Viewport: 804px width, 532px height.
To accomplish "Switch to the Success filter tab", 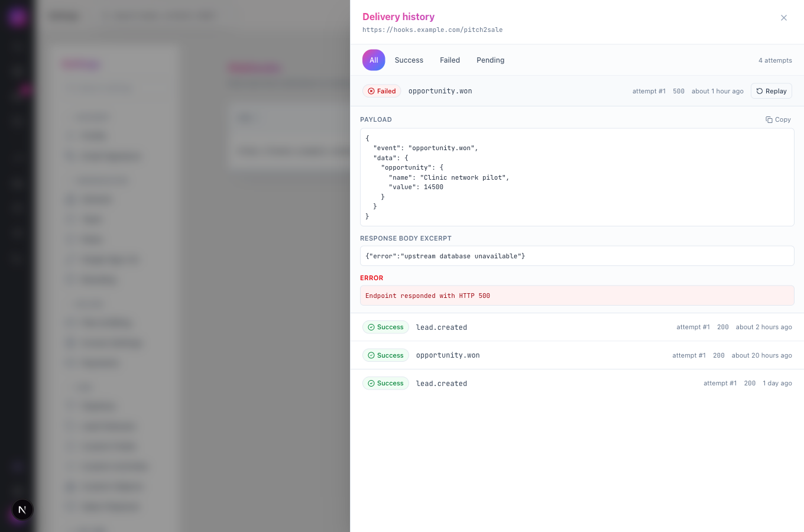I will 409,60.
